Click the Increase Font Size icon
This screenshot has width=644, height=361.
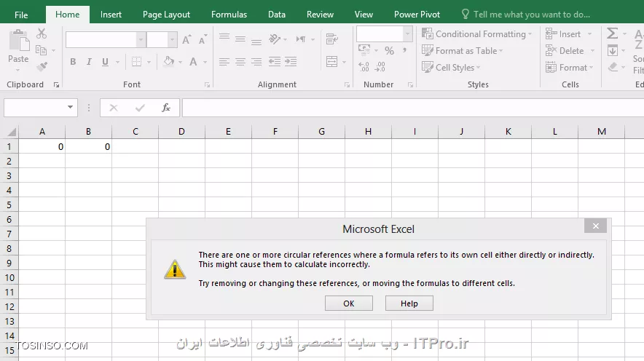187,40
